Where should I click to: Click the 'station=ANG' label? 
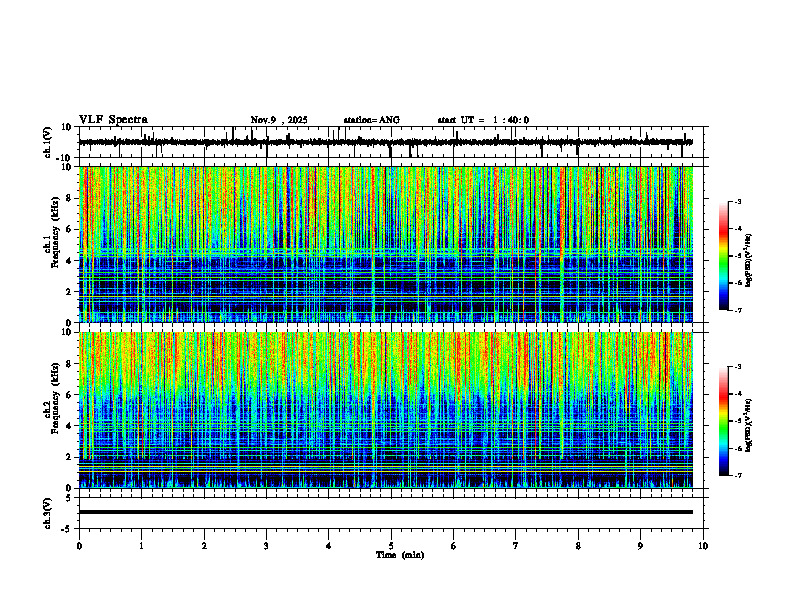(x=372, y=120)
